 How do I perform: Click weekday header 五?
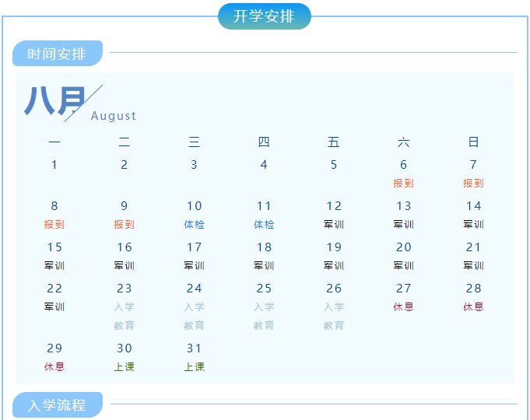pos(334,142)
